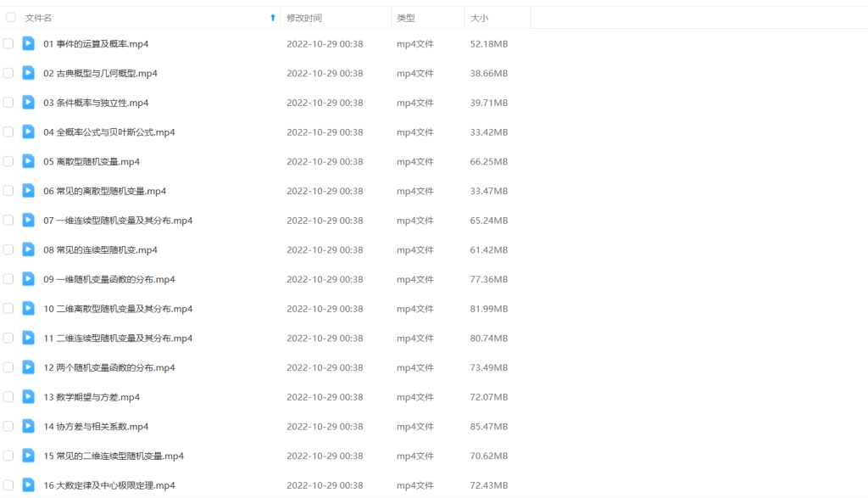Open file 15 常见的二维连续型随机变量.mp4
Image resolution: width=868 pixels, height=498 pixels.
click(114, 456)
